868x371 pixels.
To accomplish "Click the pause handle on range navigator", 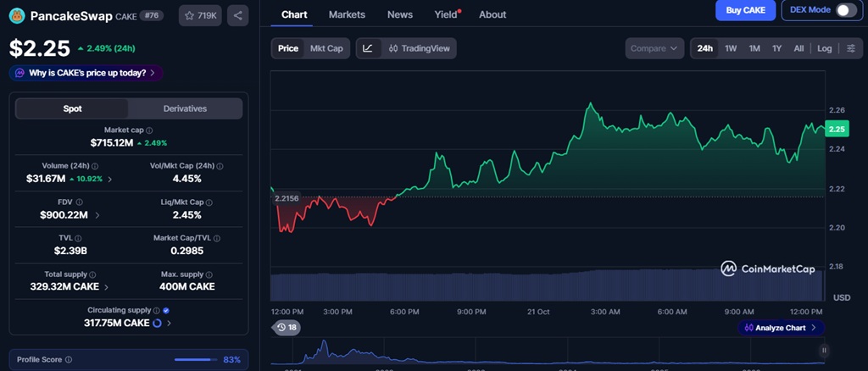I will pos(824,350).
